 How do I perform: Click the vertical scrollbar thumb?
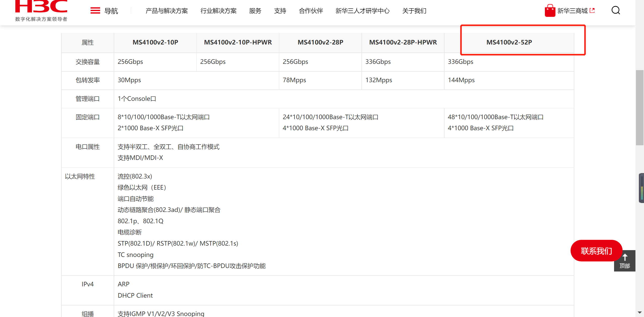[x=640, y=108]
